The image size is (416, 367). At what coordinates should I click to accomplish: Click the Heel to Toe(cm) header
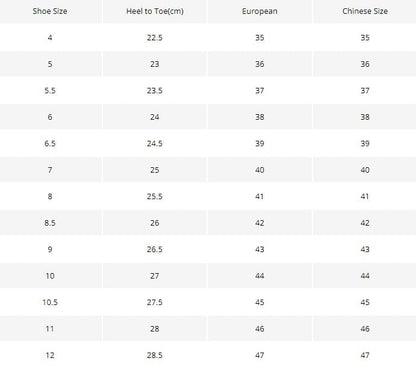[155, 11]
